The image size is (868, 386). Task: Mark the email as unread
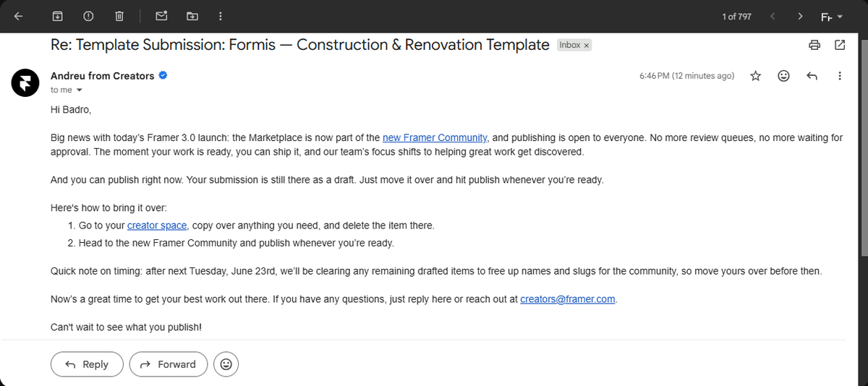point(161,16)
